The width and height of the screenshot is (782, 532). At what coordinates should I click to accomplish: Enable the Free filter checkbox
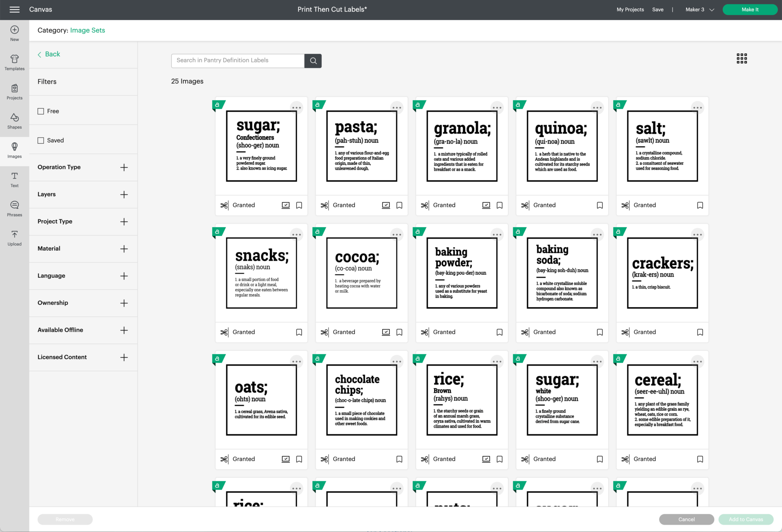point(41,111)
